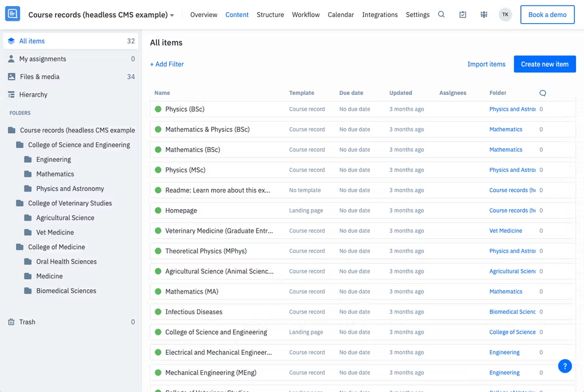Click the team members icon in top bar
584x392 pixels.
coord(484,14)
